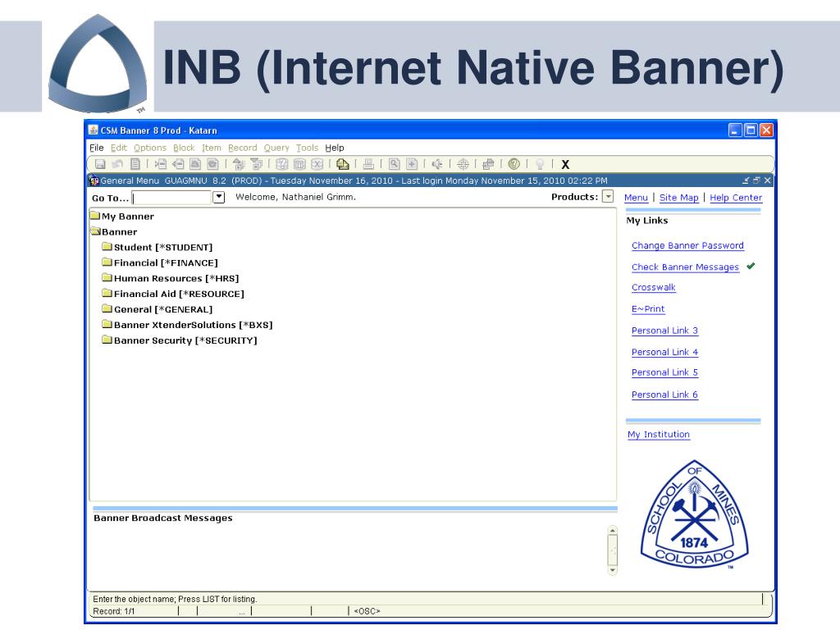Click the My Institution link
The image size is (840, 630).
[x=659, y=435]
